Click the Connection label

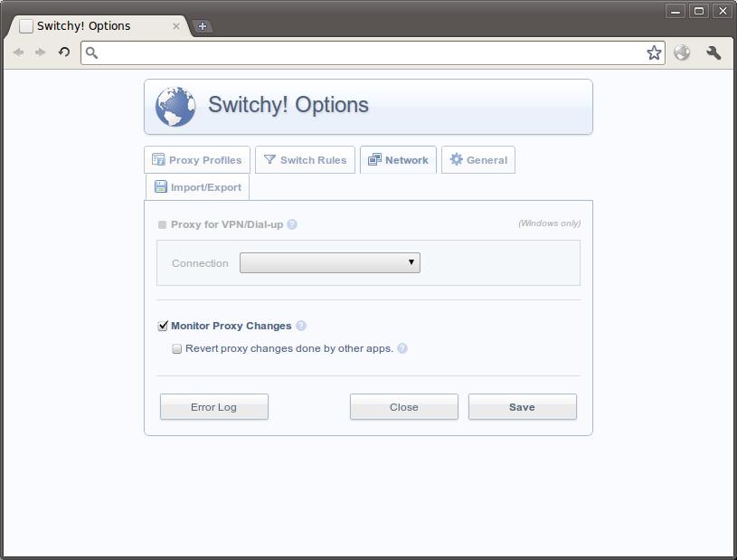click(x=200, y=263)
